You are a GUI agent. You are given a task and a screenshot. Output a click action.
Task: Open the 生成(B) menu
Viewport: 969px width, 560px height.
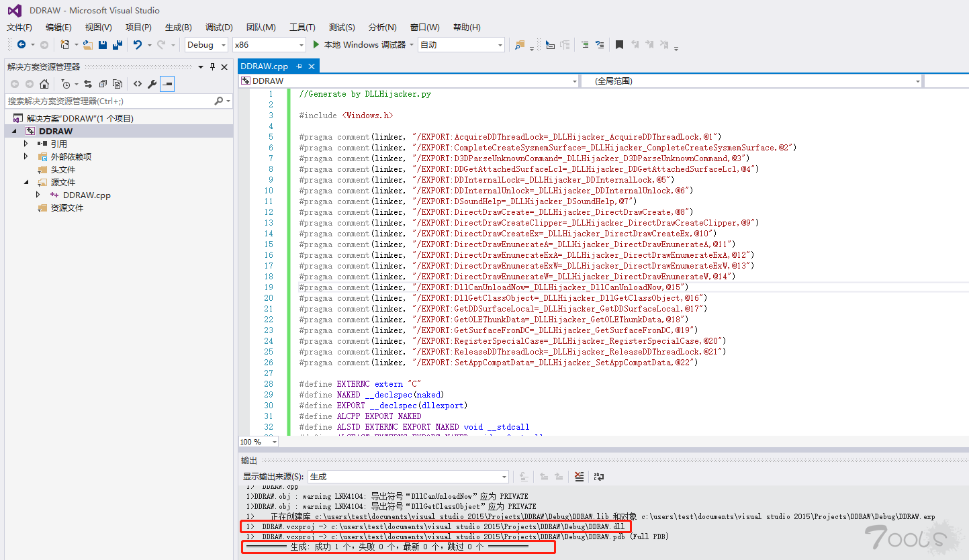click(x=179, y=28)
